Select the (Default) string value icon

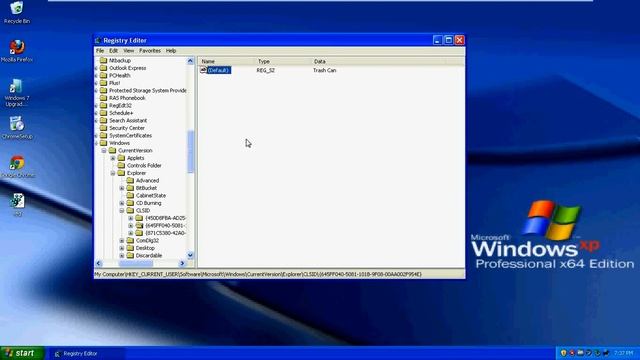pyautogui.click(x=203, y=70)
